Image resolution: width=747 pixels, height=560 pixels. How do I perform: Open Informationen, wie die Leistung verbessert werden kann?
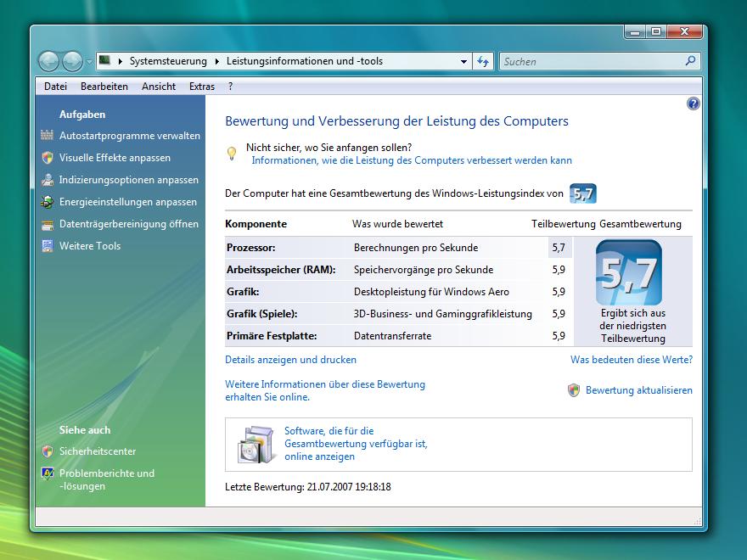point(412,160)
